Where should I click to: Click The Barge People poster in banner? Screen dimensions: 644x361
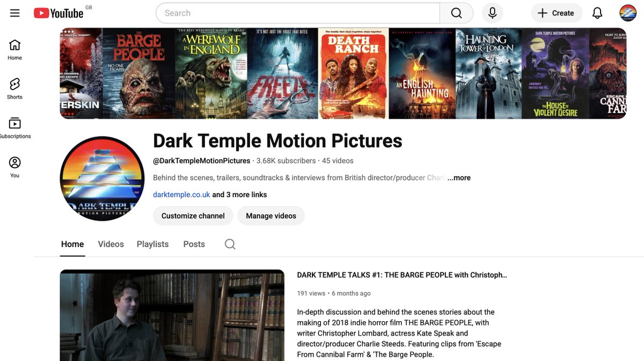[138, 73]
